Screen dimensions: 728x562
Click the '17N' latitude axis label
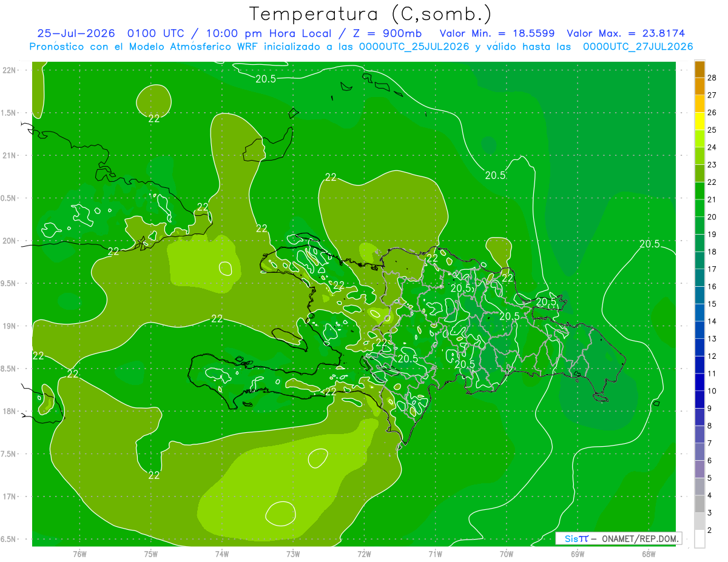(10, 497)
